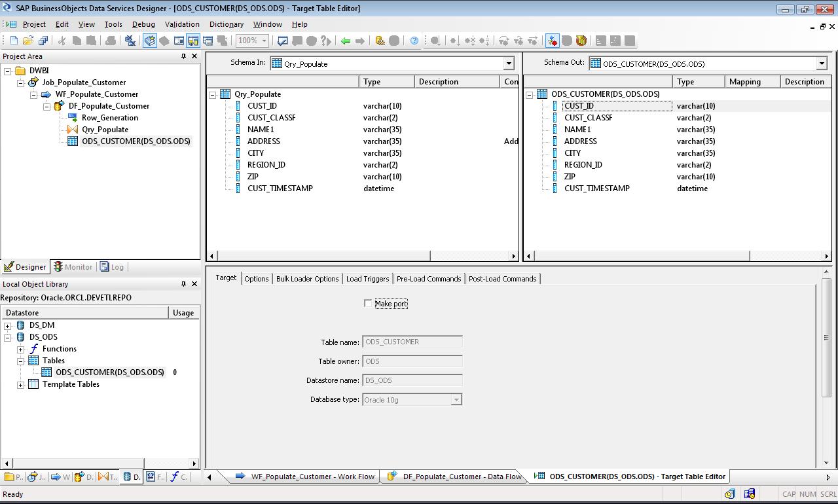This screenshot has height=504, width=838.
Task: Click the green Back arrow icon
Action: 346,41
